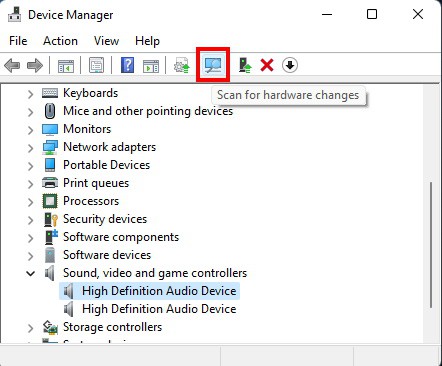The width and height of the screenshot is (442, 366).
Task: Click the vertical scrollbar thumb
Action: click(431, 245)
